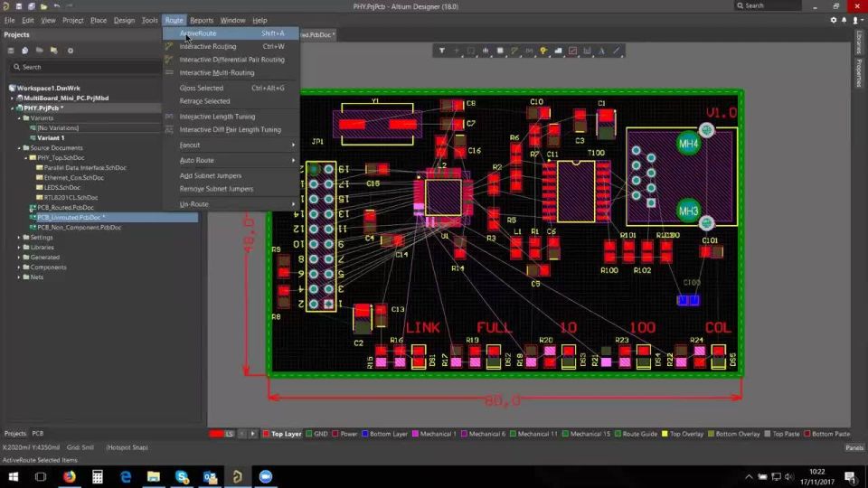Screen dimensions: 868x488
Task: Click the yellow place via icon
Action: click(543, 51)
